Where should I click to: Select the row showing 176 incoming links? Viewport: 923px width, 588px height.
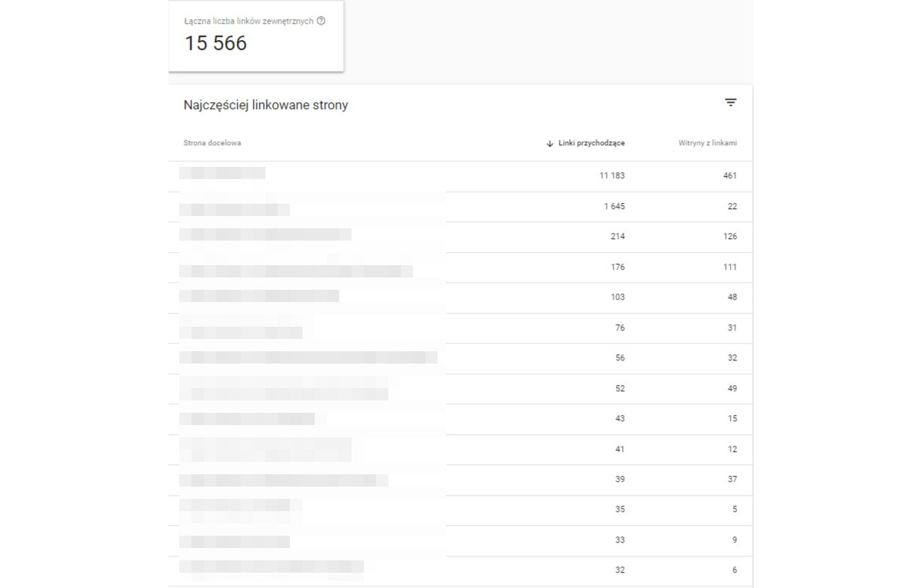click(x=460, y=267)
